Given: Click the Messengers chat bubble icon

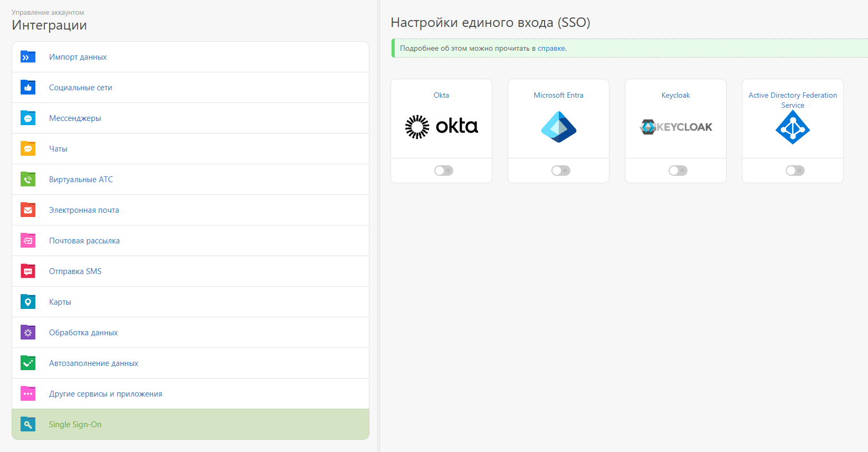Looking at the screenshot, I should (x=27, y=118).
